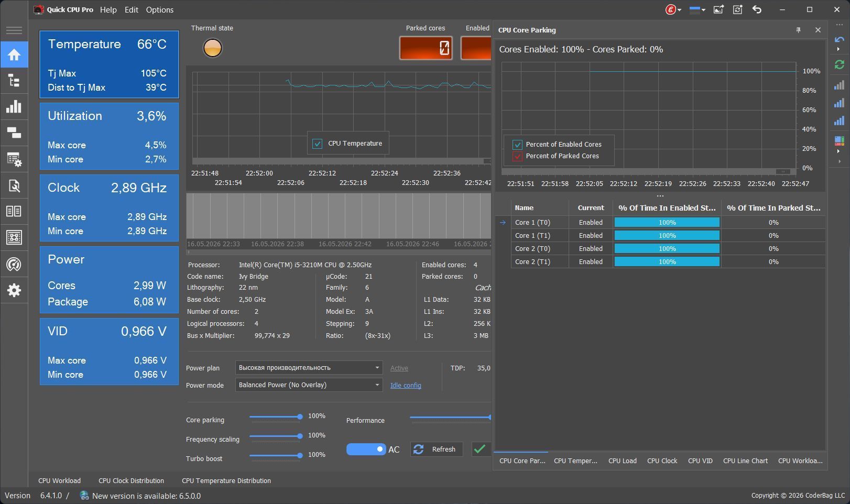Open the Idle config link
This screenshot has height=504, width=850.
(x=406, y=386)
